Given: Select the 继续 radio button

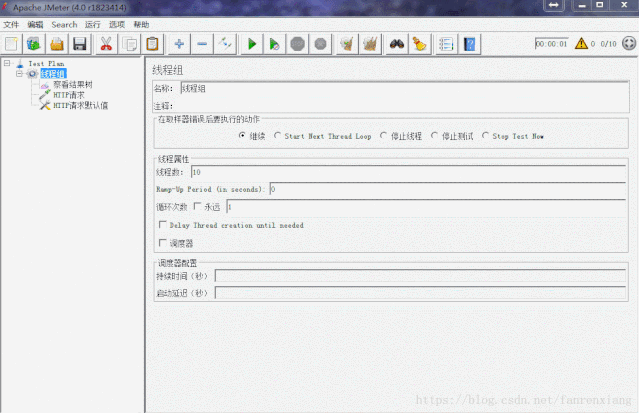Looking at the screenshot, I should click(x=242, y=136).
